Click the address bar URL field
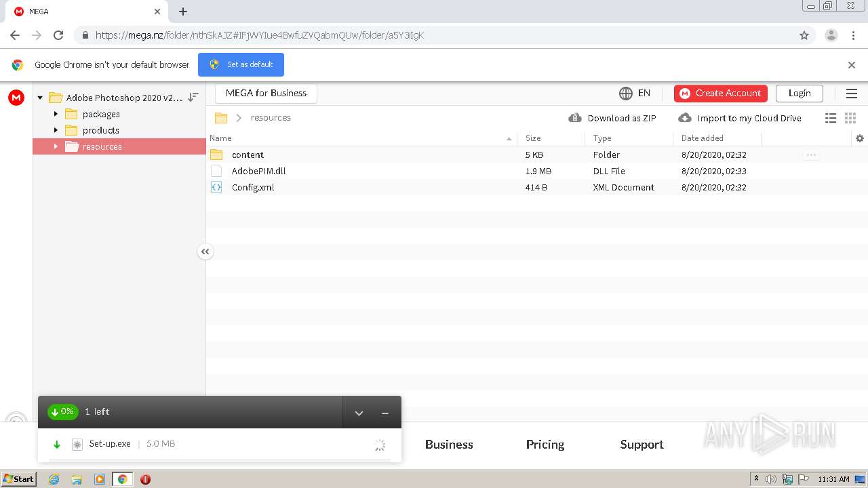The image size is (868, 488). point(434,35)
